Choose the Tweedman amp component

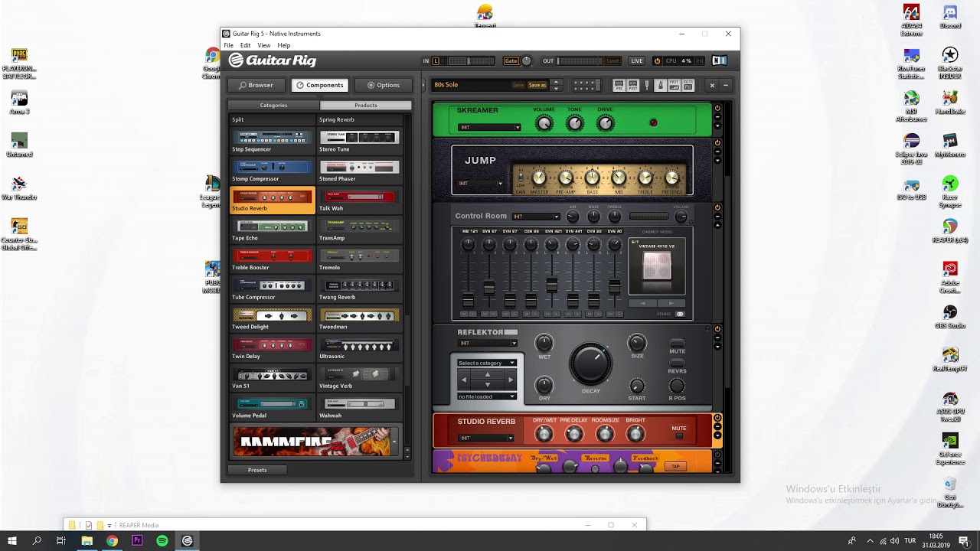click(359, 319)
